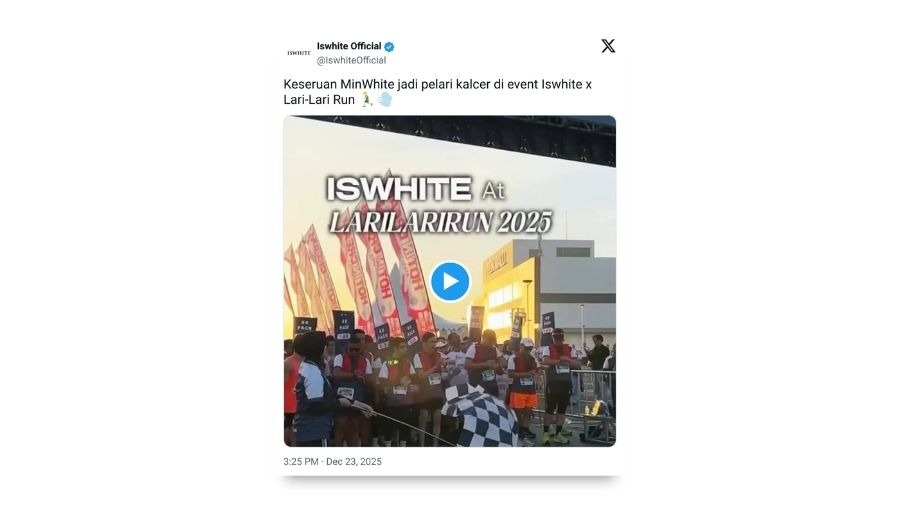Open the 3:25 PM timestamp
Screen dimensions: 900x506
301,461
